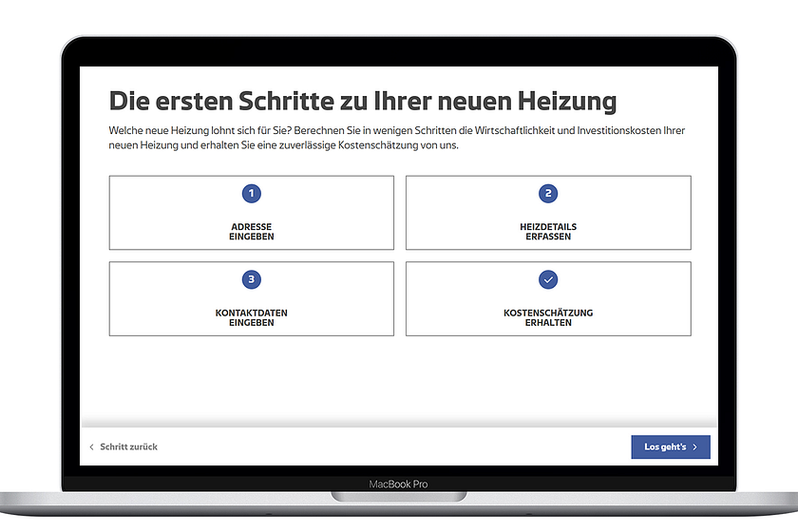Select the 'Kostenschätzung erhalten' label
Screen dimensions: 798x532
click(x=548, y=317)
